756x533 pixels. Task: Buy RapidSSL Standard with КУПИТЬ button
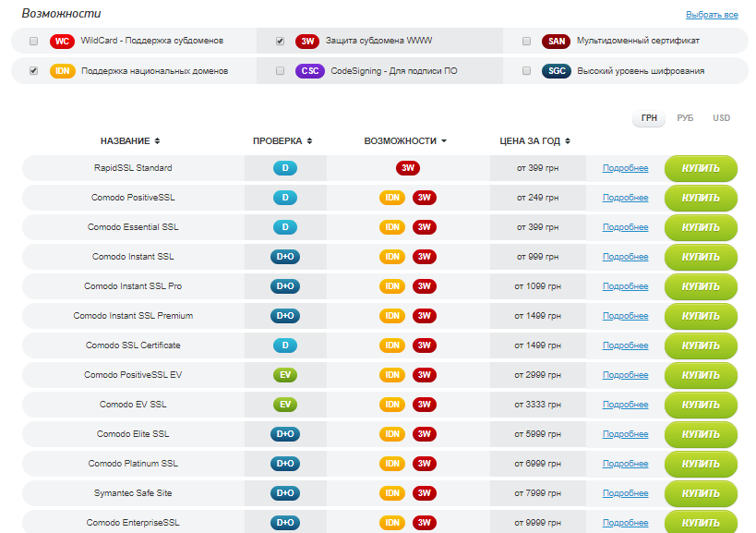[701, 168]
